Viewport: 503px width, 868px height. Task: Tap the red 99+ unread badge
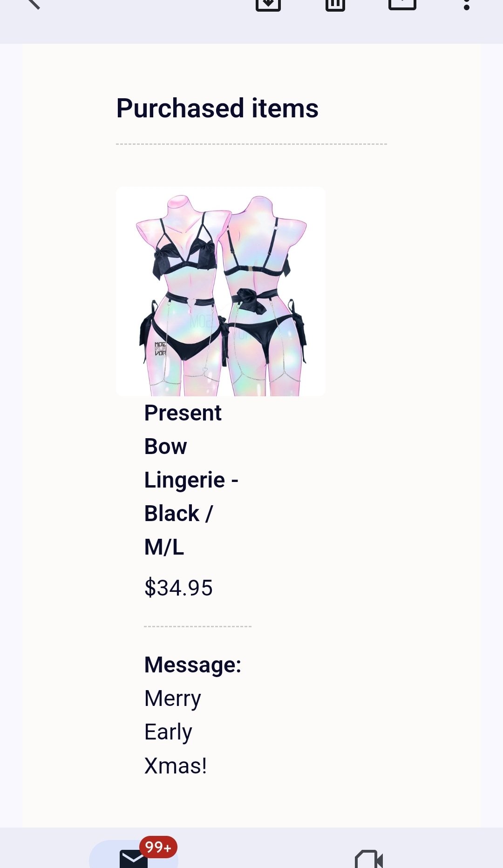(x=158, y=847)
